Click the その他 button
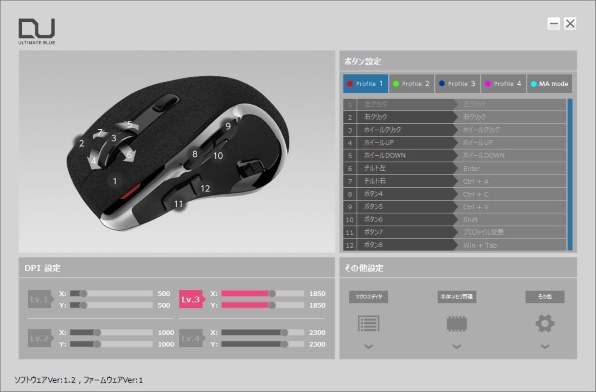596x392 pixels. coord(545,297)
